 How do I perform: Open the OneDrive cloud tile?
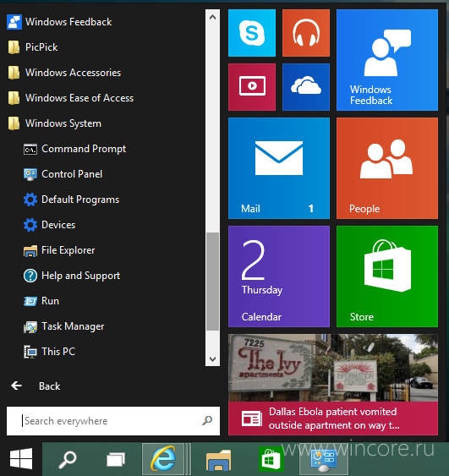point(306,87)
